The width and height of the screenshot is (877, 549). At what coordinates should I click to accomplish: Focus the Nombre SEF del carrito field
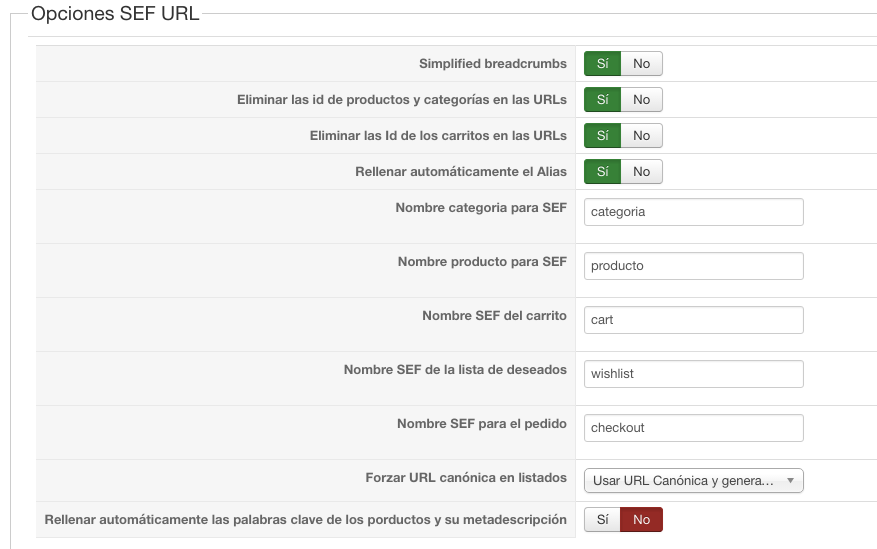pos(694,320)
